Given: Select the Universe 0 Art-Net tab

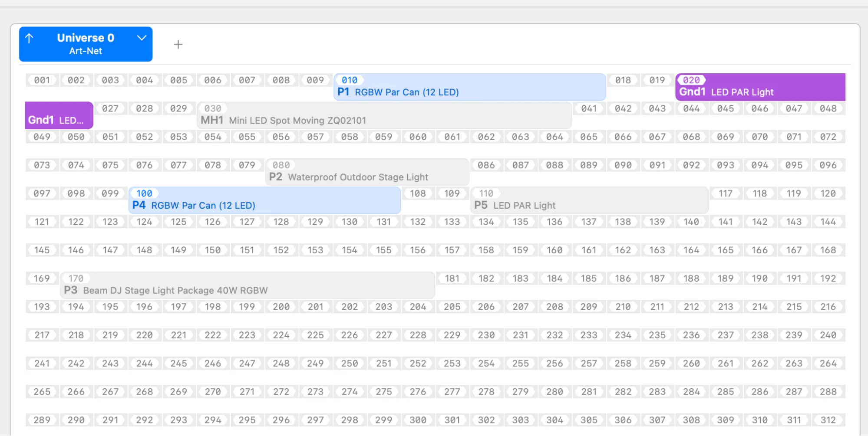Looking at the screenshot, I should [x=86, y=44].
